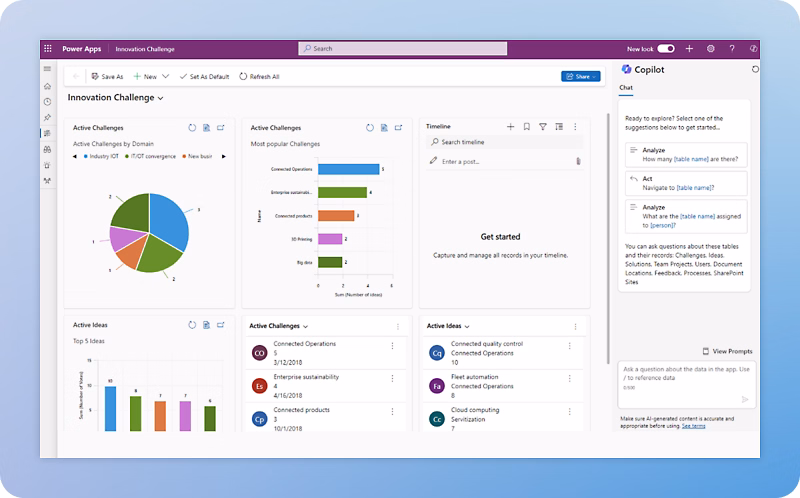This screenshot has width=800, height=498.
Task: Refresh the Top 5 Ideas chart
Action: pyautogui.click(x=192, y=325)
